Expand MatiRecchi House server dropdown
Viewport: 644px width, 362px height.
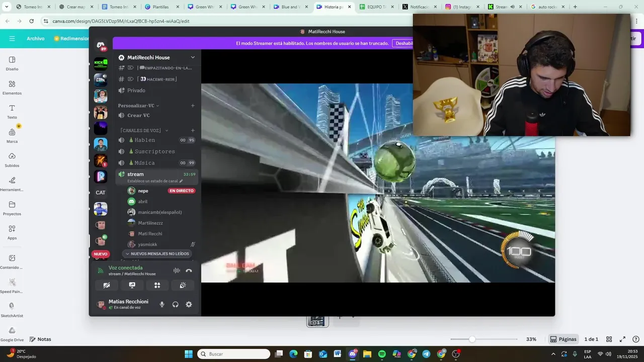pos(193,57)
